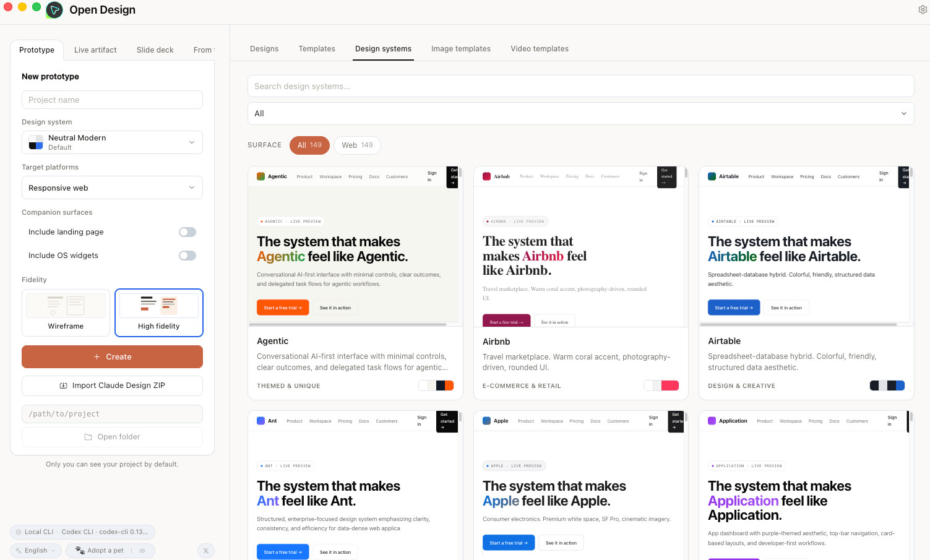Open the Responsive web target platforms dropdown

pyautogui.click(x=112, y=187)
